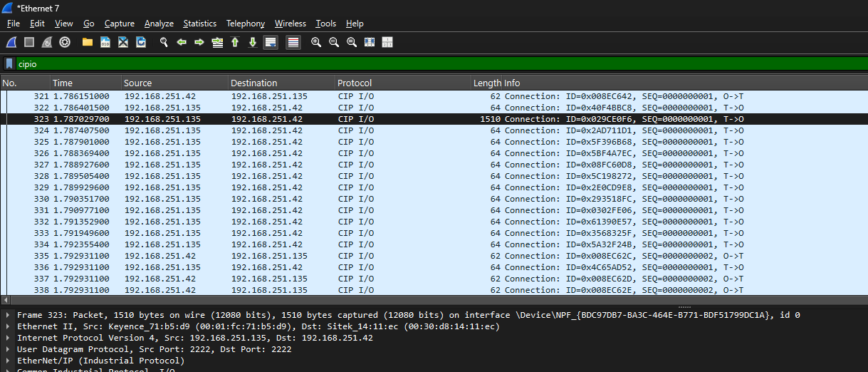Image resolution: width=868 pixels, height=372 pixels.
Task: Reload this capture file
Action: [141, 42]
